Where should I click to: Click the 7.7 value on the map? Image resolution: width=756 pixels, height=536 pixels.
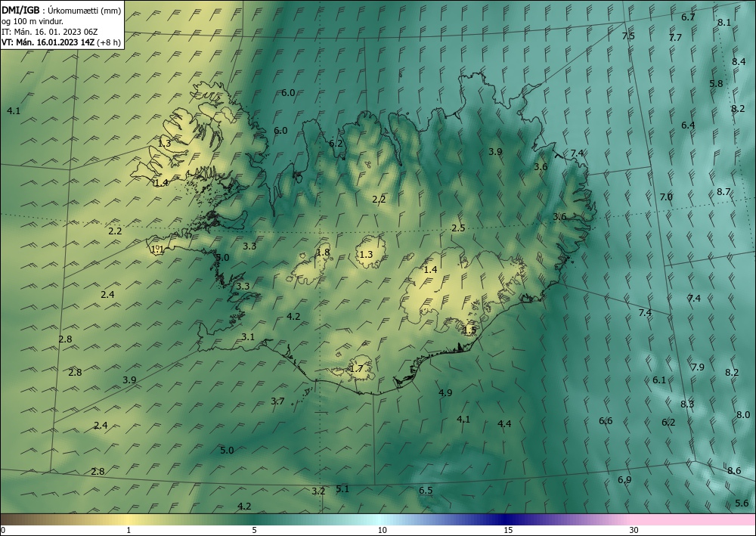click(675, 37)
